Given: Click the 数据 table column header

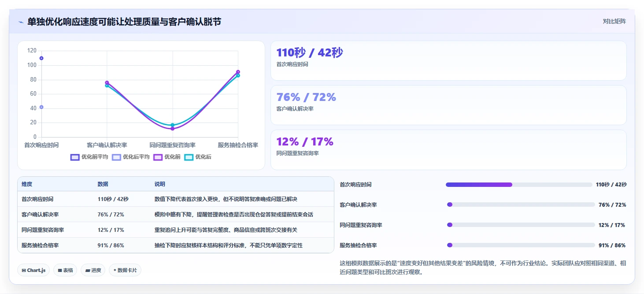Looking at the screenshot, I should [103, 184].
